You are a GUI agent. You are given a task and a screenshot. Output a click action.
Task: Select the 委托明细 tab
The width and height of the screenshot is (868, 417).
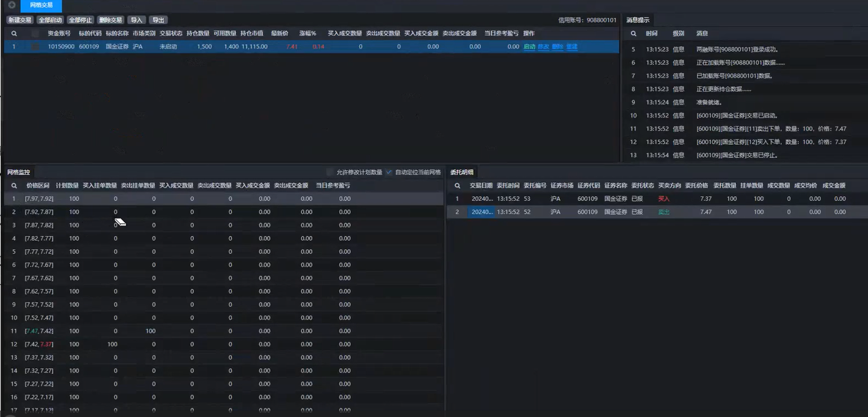tap(462, 172)
